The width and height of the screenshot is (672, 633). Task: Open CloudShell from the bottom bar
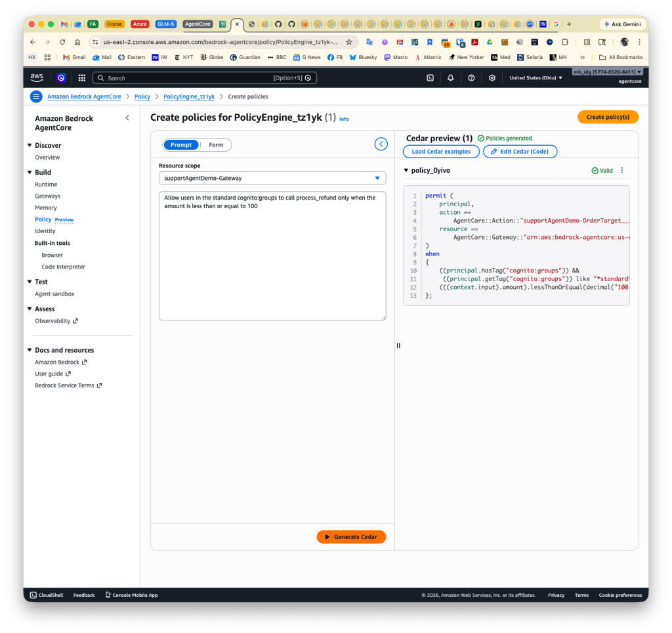click(x=46, y=595)
